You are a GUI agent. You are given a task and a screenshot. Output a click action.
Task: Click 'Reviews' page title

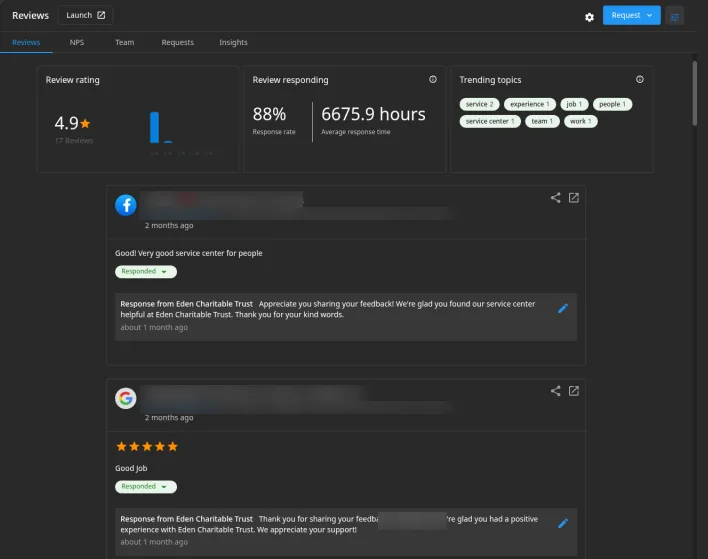tap(30, 15)
